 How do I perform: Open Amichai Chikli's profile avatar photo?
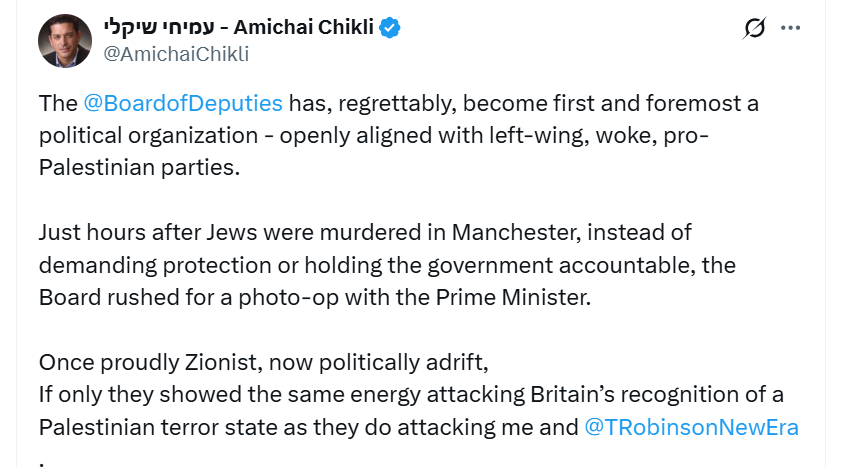65,41
